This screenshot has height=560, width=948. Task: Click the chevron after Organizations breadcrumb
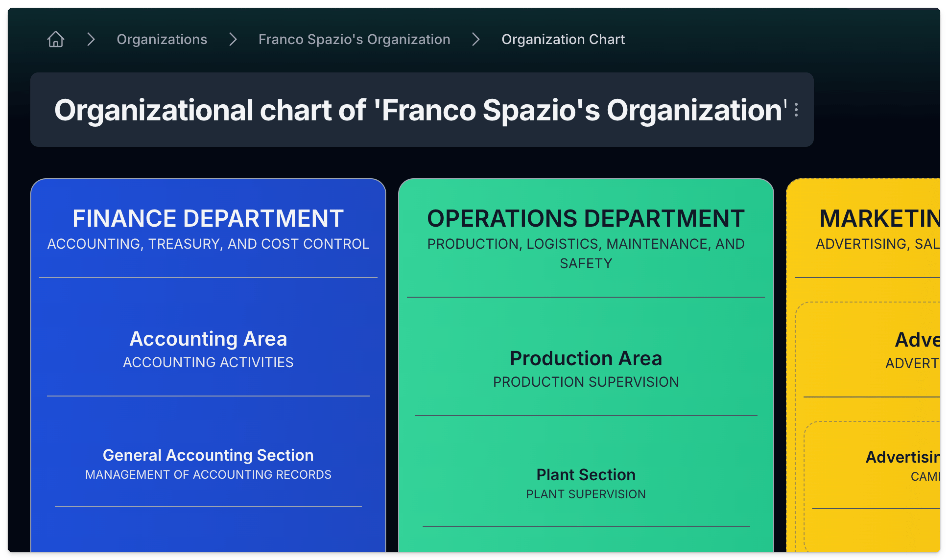pyautogui.click(x=233, y=39)
